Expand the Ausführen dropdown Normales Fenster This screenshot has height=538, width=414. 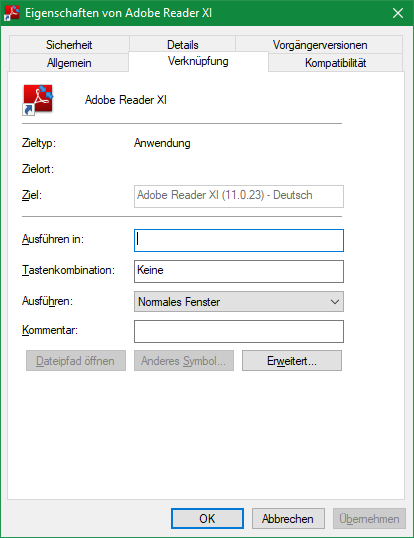pyautogui.click(x=239, y=302)
